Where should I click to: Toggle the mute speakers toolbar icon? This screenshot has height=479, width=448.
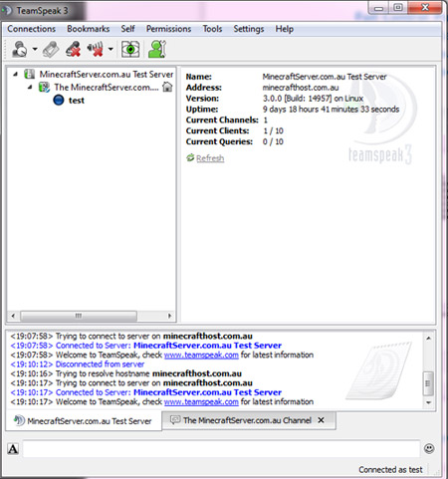(96, 50)
